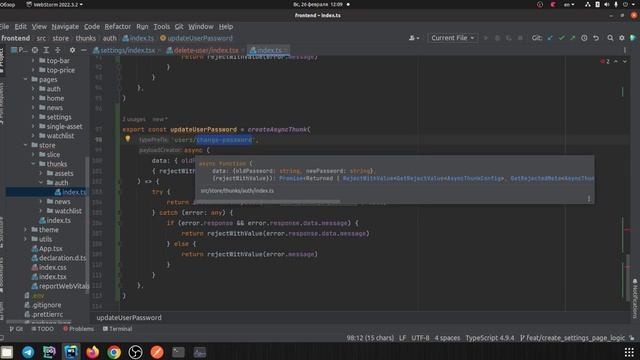
Task: Click the 4 spaces indent status entry
Action: pyautogui.click(x=447, y=338)
